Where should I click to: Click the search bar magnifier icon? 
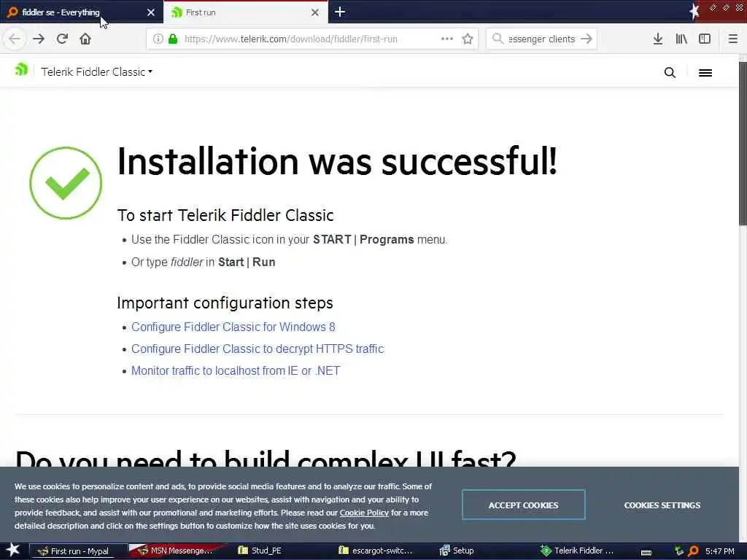pyautogui.click(x=498, y=39)
